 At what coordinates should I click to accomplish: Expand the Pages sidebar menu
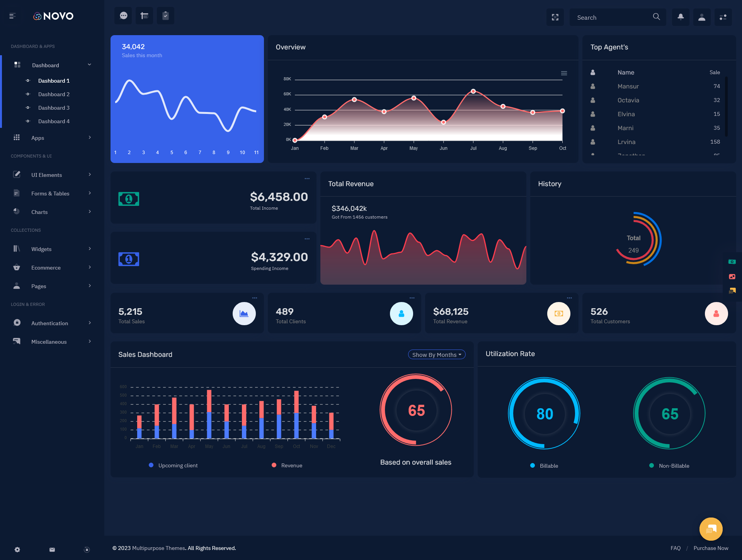53,286
